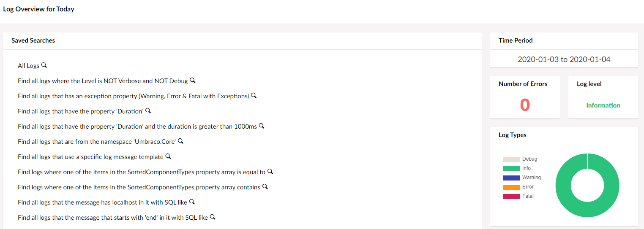Click the red Number of Errors count
Viewport: 644px width, 229px height.
(525, 105)
